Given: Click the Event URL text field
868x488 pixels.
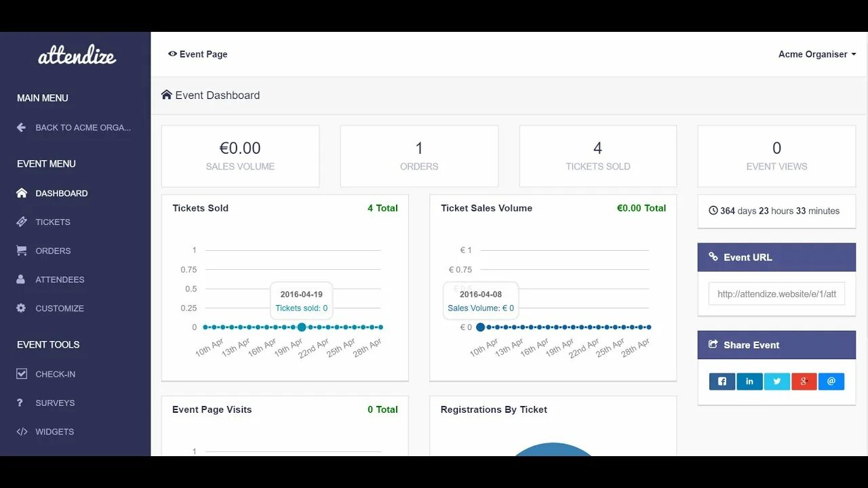Looking at the screenshot, I should pyautogui.click(x=776, y=294).
